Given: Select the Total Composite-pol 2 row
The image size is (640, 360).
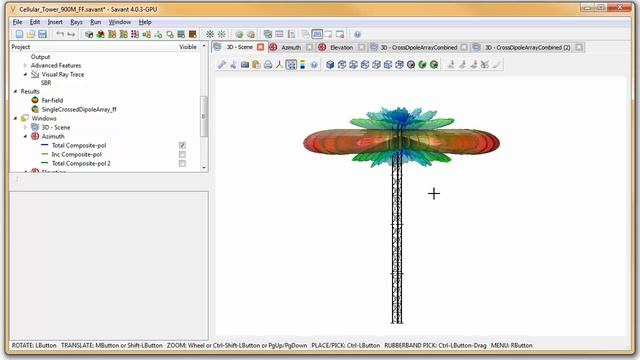Looking at the screenshot, I should (x=81, y=163).
